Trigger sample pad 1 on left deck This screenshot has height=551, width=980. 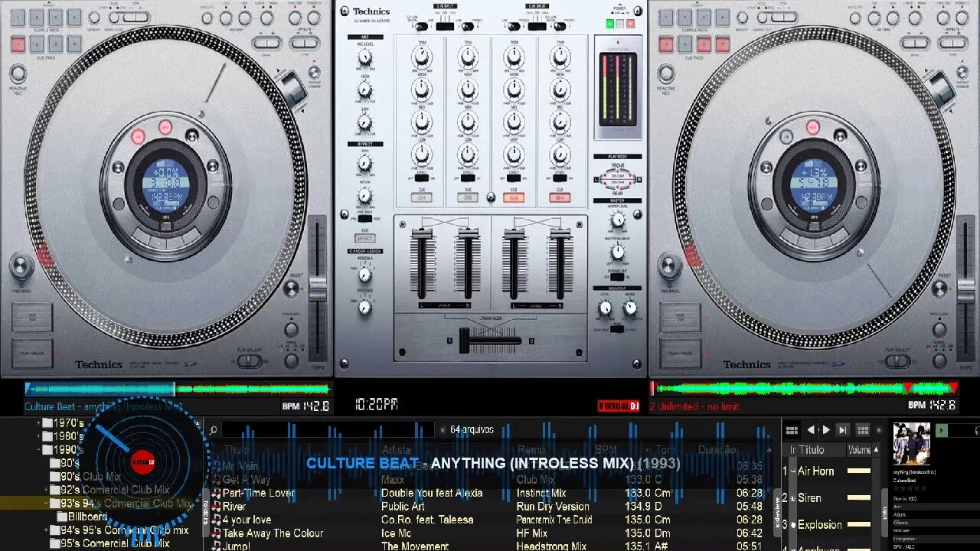18,18
